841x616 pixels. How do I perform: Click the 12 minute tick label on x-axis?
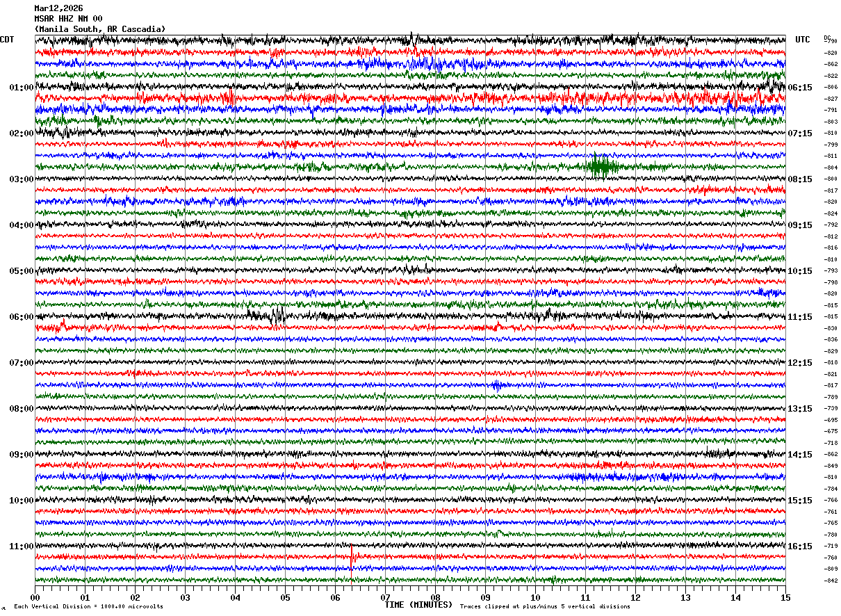[x=635, y=597]
